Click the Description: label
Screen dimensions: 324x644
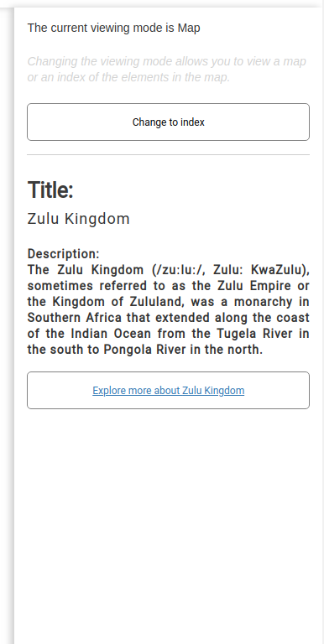pyautogui.click(x=63, y=254)
